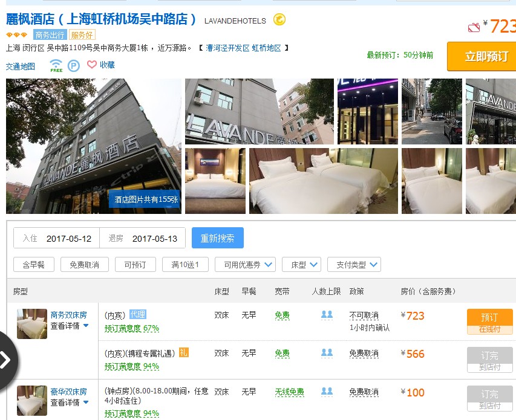Click the 服务好 good service tag
The height and width of the screenshot is (420, 516).
[x=82, y=35]
